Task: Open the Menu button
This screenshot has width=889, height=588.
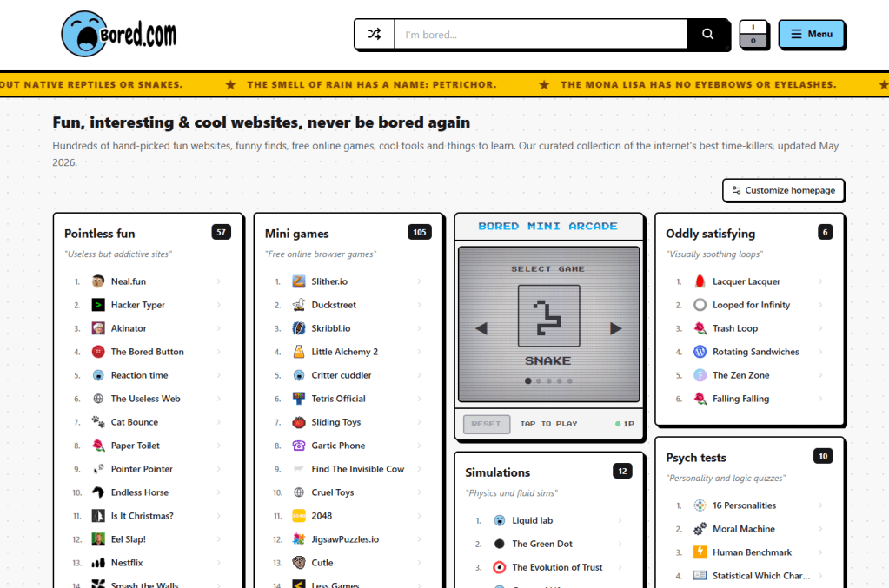Action: coord(812,34)
